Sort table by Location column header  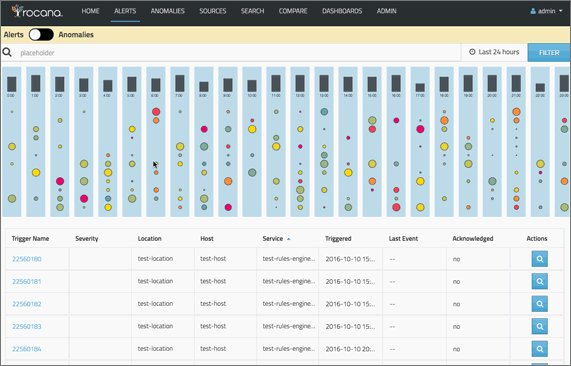pos(149,239)
